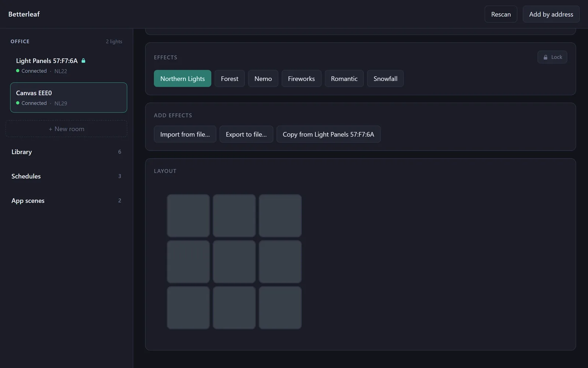Open the App scenes section
The width and height of the screenshot is (588, 368).
67,201
